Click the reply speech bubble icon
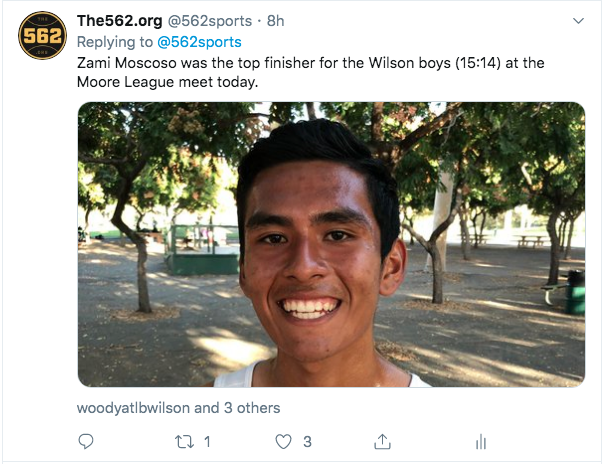Screen dimensions: 605x464 pos(86,441)
